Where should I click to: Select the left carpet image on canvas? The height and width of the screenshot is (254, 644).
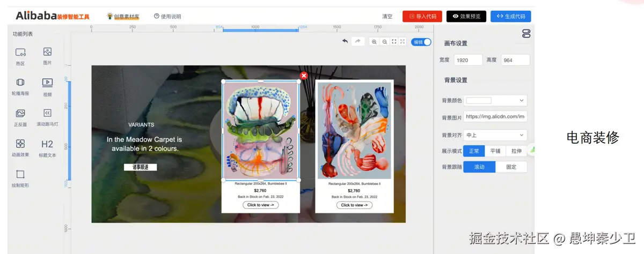[261, 130]
